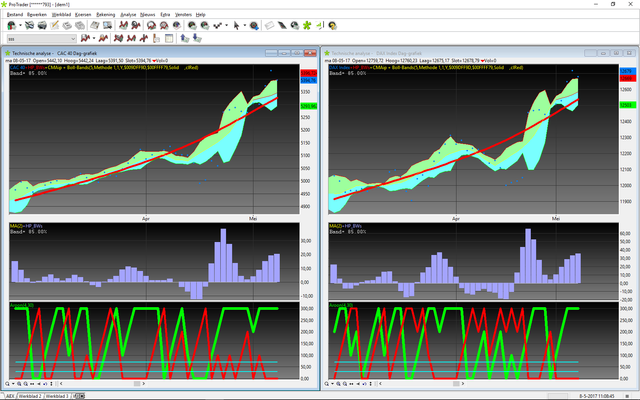Image resolution: width=640 pixels, height=400 pixels.
Task: Open the Werkblad menu
Action: (61, 14)
